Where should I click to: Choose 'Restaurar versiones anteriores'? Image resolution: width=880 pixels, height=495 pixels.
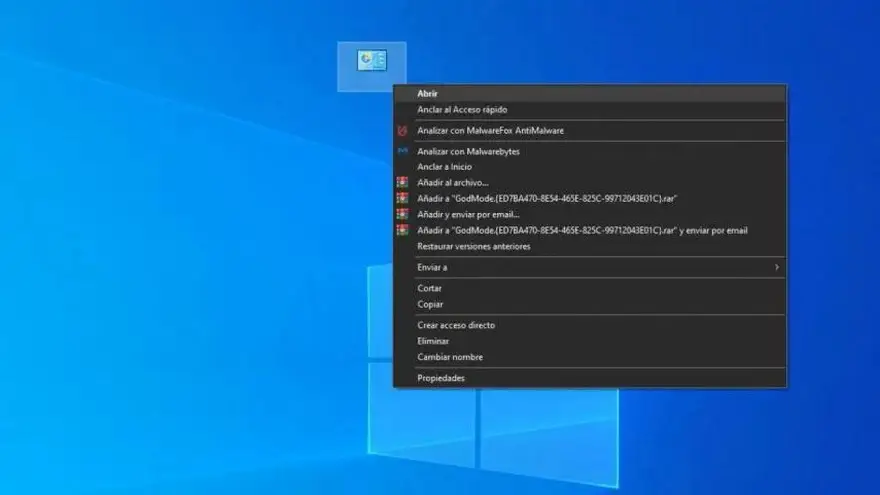(590, 246)
